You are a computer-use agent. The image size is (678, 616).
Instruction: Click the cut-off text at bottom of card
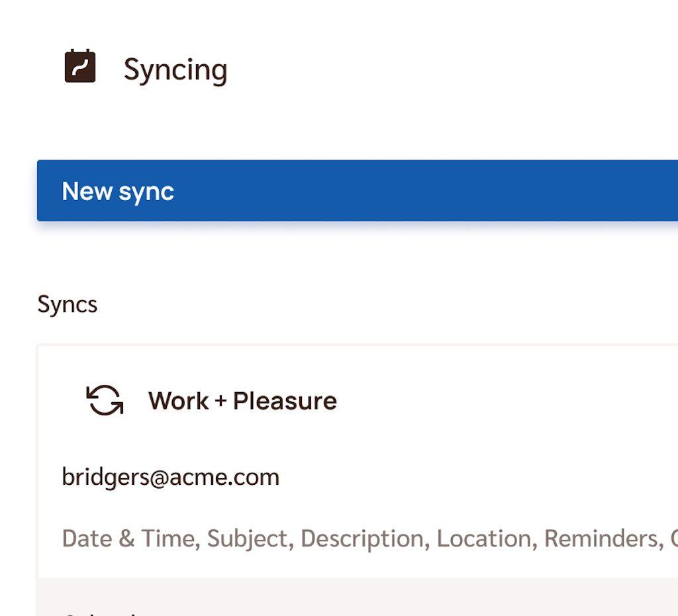pos(99,613)
